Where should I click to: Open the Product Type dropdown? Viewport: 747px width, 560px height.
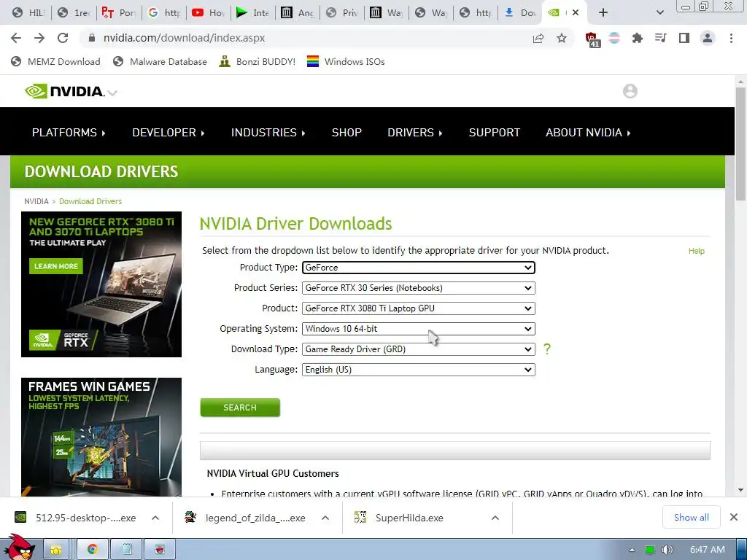[x=418, y=268]
